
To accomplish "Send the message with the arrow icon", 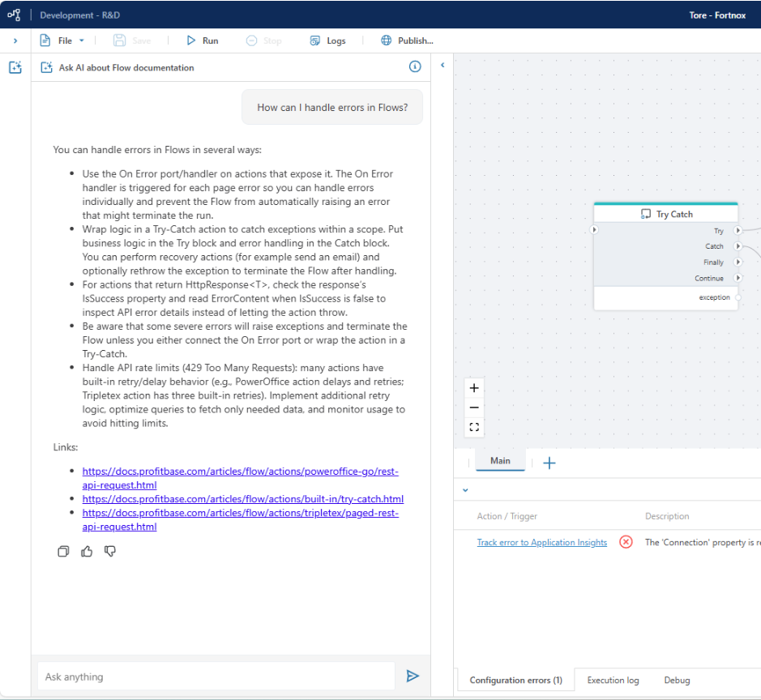I will point(413,676).
